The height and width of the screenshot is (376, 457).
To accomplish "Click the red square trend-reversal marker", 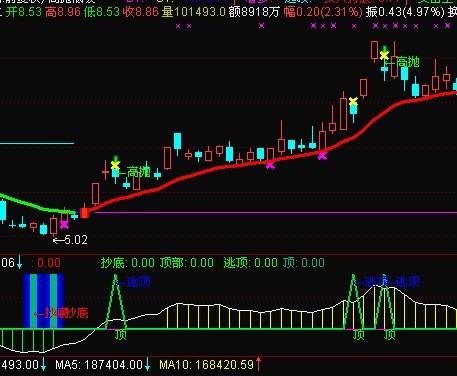I will pyautogui.click(x=85, y=213).
